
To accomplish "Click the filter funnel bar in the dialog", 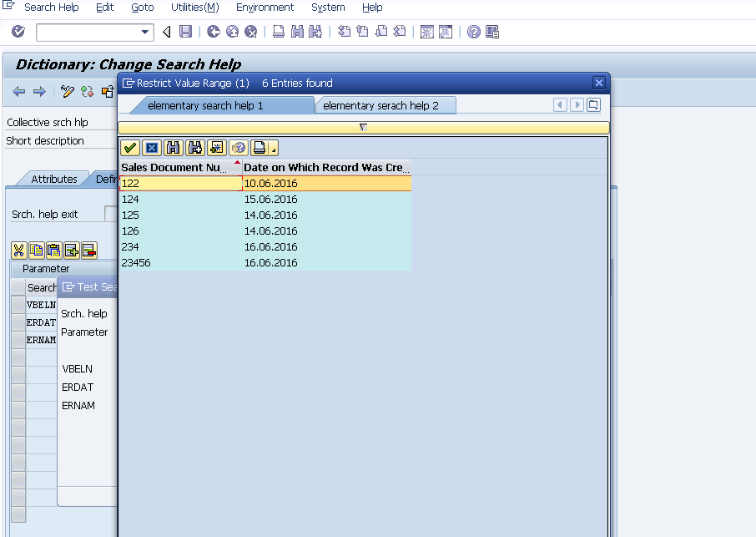I will 362,127.
